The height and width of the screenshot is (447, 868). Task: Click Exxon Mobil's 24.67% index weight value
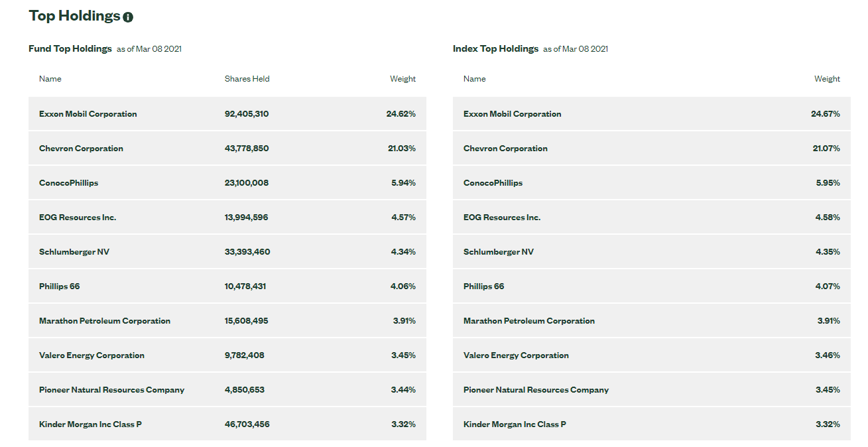coord(827,113)
